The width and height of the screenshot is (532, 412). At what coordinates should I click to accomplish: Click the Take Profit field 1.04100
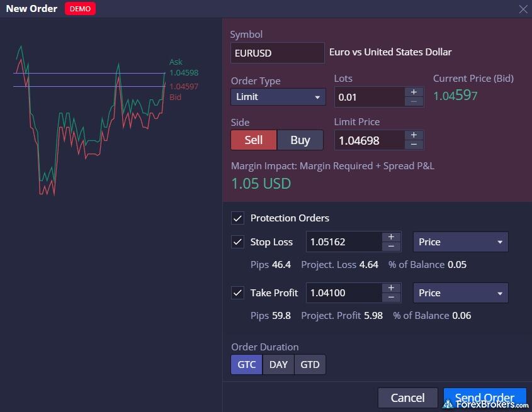point(344,292)
